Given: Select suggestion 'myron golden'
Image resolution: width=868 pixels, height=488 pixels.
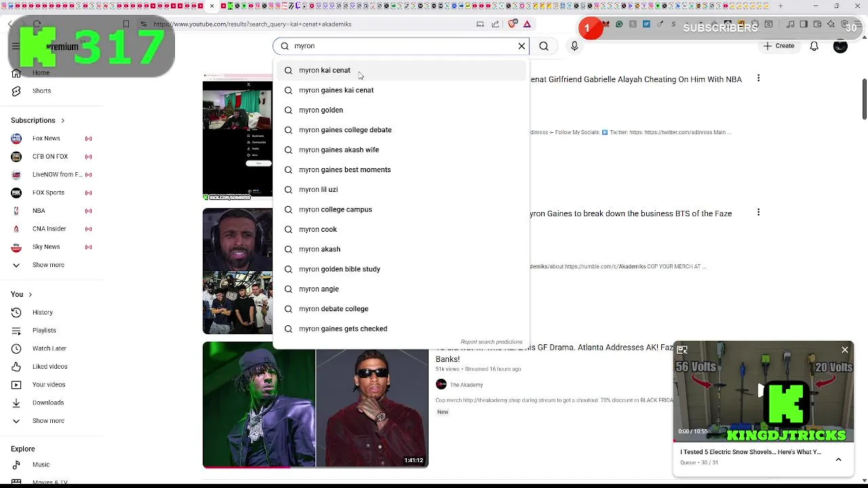Looking at the screenshot, I should click(401, 110).
